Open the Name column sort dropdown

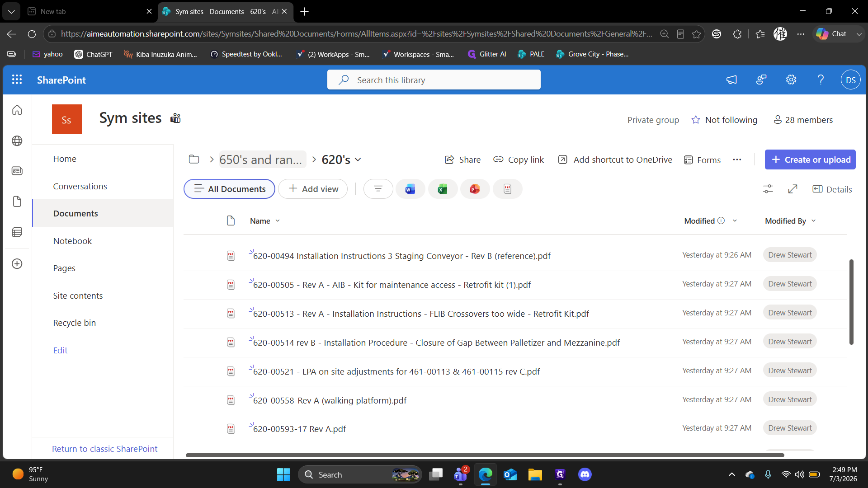[278, 221]
